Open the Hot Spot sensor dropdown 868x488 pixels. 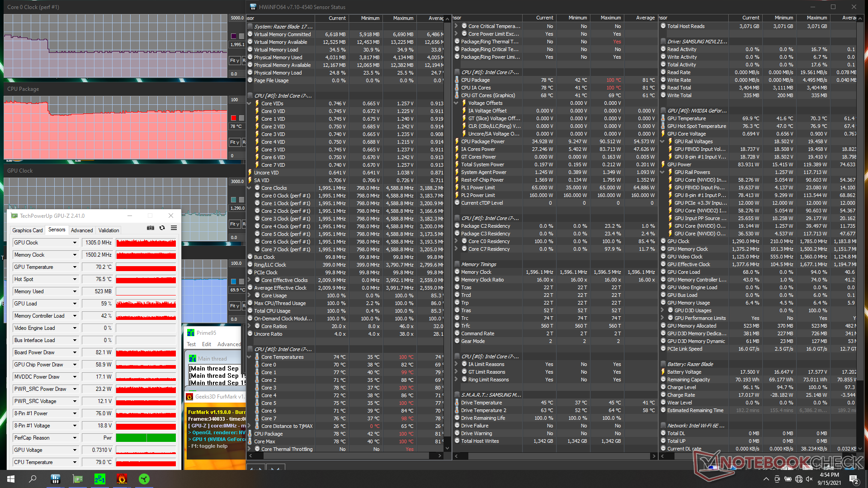(75, 280)
